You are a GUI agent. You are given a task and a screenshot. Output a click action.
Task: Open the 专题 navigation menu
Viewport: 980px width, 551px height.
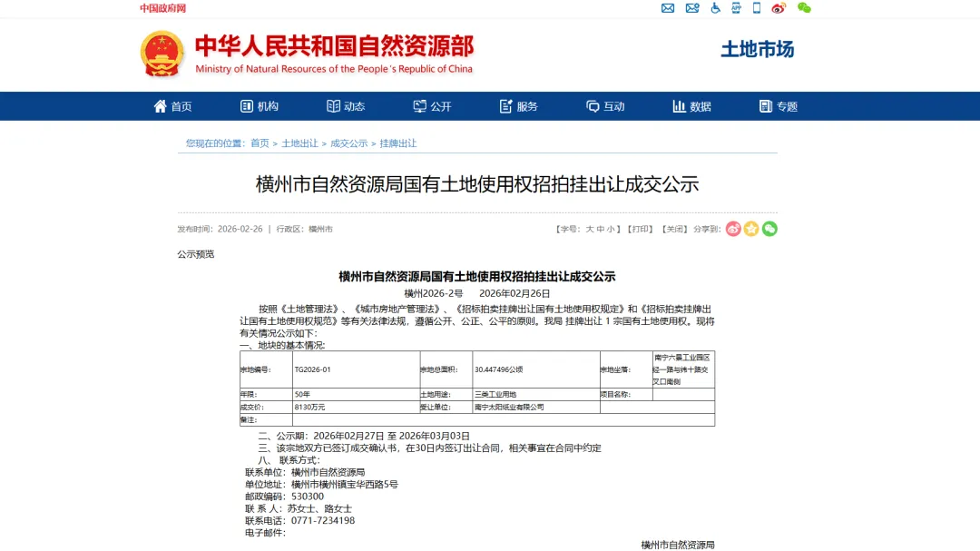(x=779, y=106)
